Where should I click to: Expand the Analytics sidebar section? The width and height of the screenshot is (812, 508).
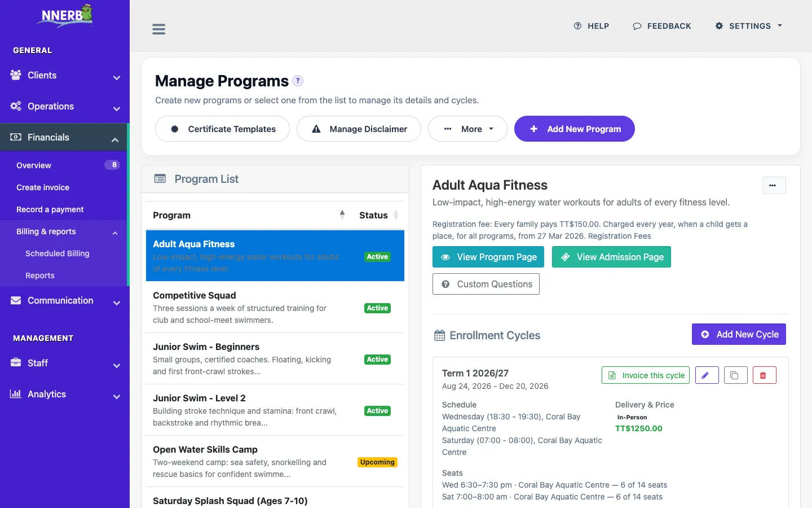click(65, 395)
